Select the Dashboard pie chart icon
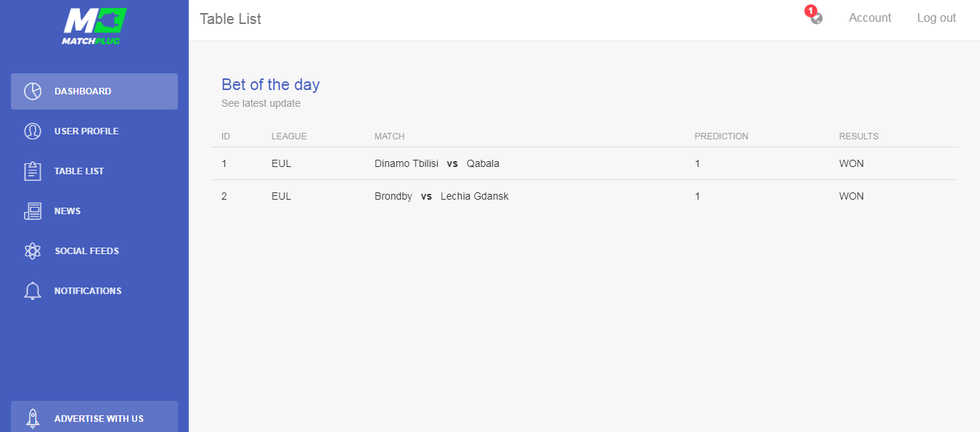 coord(33,91)
